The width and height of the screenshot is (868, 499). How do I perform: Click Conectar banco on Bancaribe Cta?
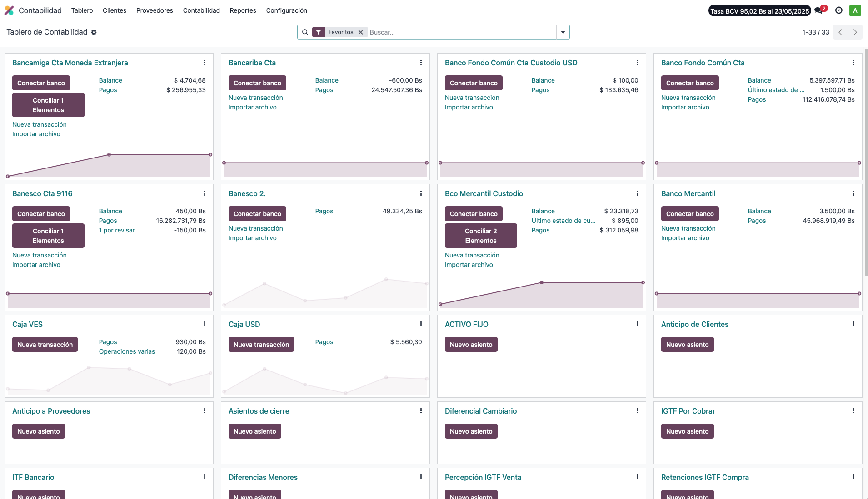(257, 83)
